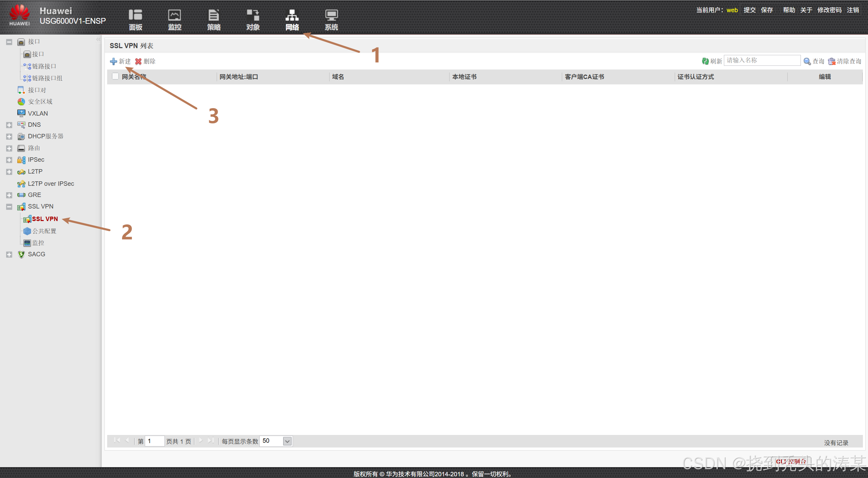Click the 刷新 refresh icon

pyautogui.click(x=705, y=61)
